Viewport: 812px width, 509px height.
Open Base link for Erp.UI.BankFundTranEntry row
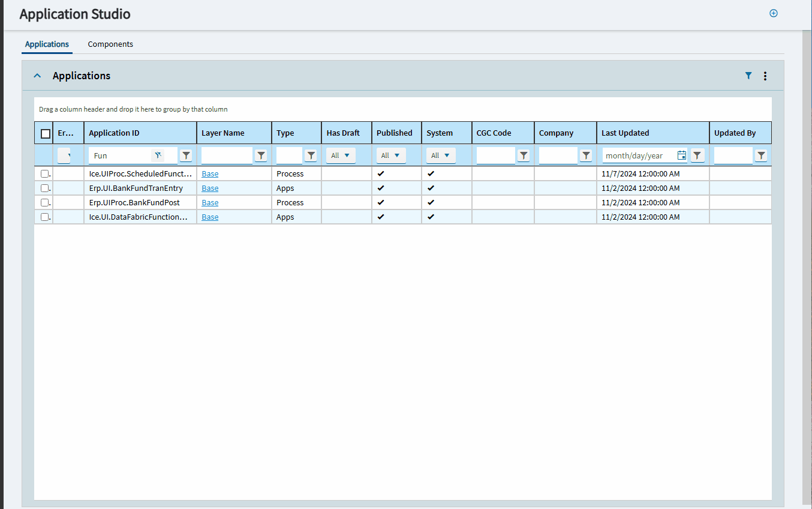[x=210, y=188]
